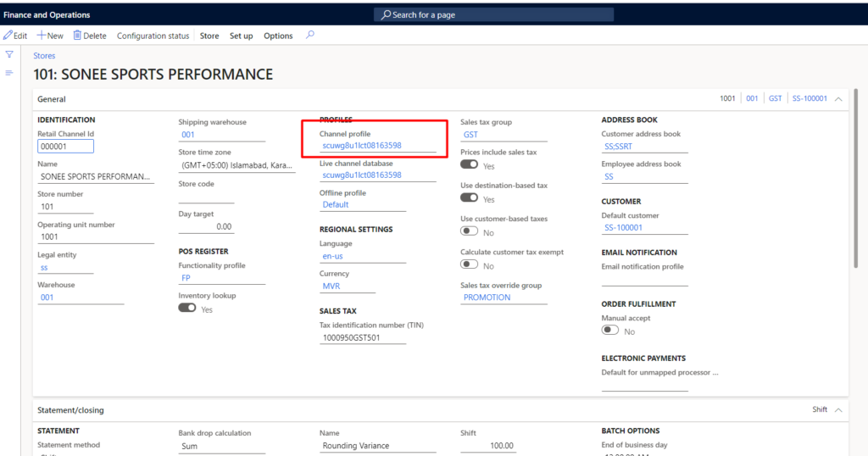Open Default customer SS-100001 link
868x456 pixels.
click(623, 227)
